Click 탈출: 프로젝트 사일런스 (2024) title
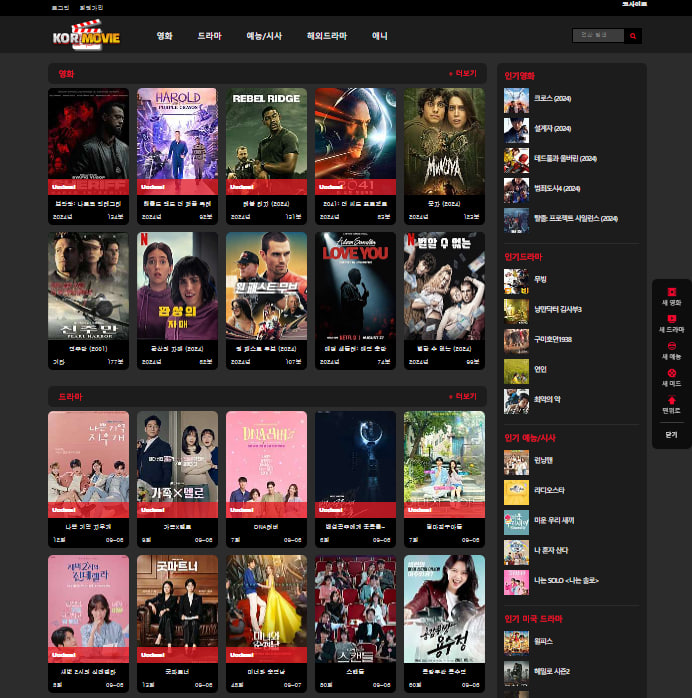 pyautogui.click(x=575, y=219)
